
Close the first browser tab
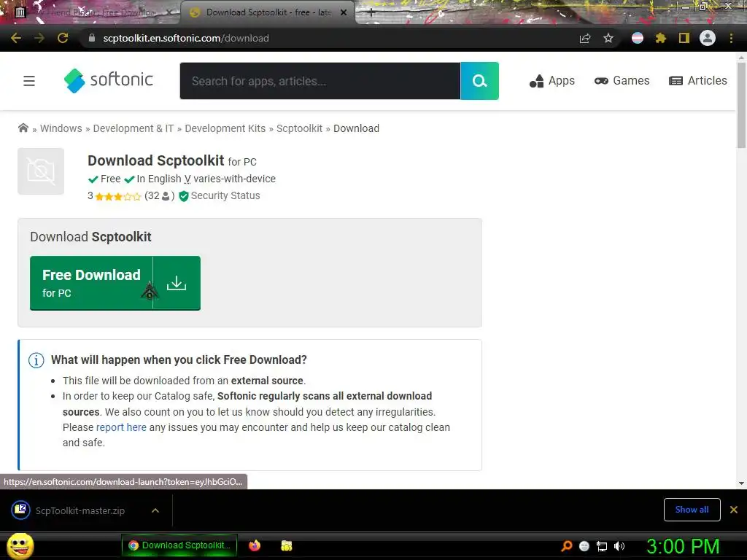(169, 13)
